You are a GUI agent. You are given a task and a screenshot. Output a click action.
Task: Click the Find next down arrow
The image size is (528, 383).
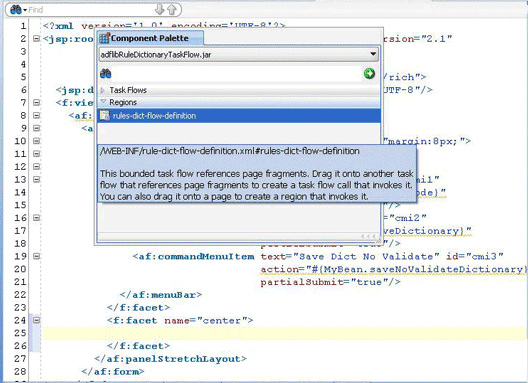(x=160, y=9)
